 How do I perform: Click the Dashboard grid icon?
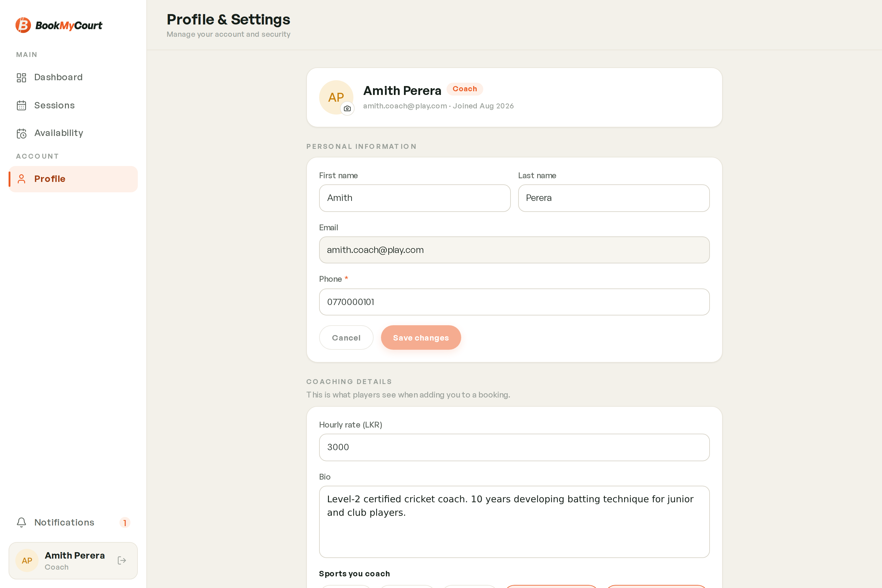(21, 77)
